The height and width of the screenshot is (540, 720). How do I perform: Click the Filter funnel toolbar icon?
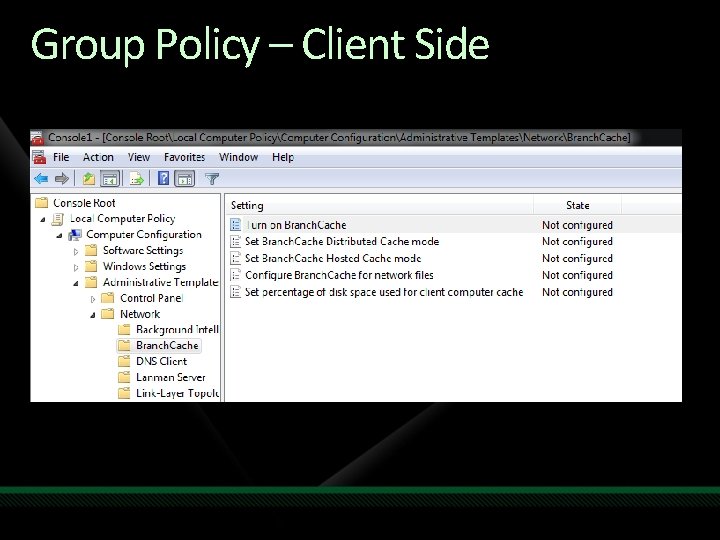[212, 179]
